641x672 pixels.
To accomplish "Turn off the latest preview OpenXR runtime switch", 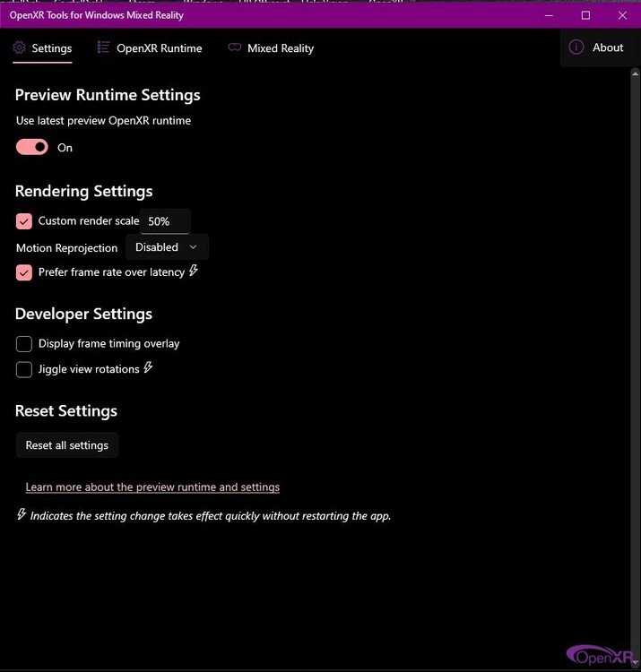I will click(x=32, y=147).
